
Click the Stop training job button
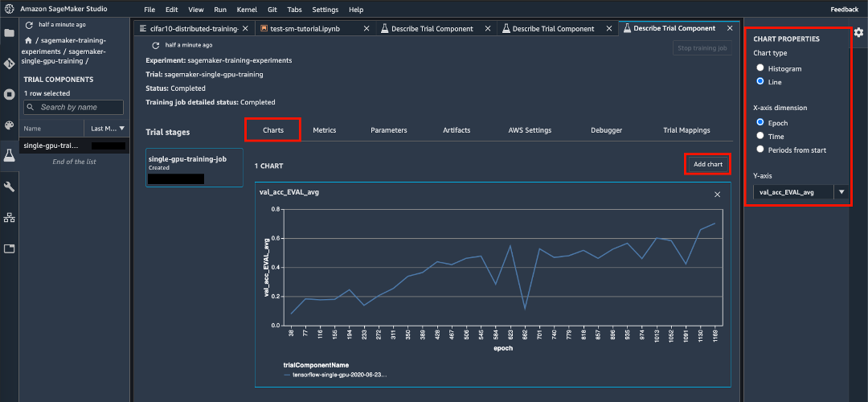702,48
